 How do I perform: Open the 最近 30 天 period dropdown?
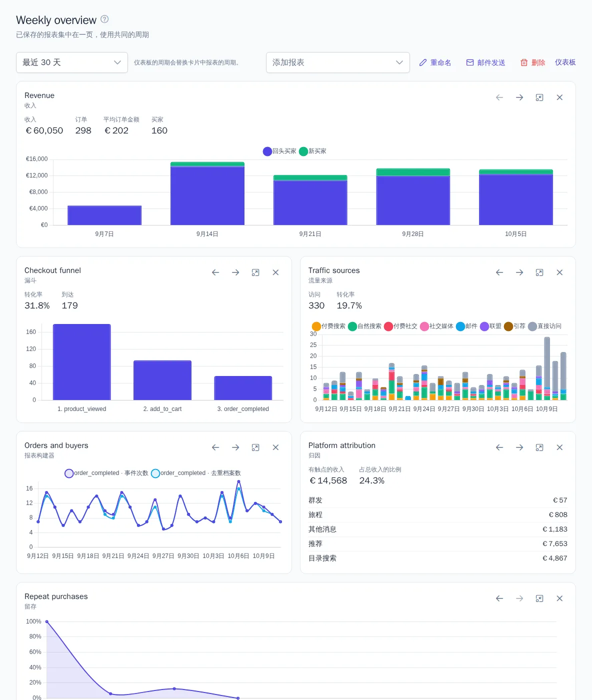point(72,62)
